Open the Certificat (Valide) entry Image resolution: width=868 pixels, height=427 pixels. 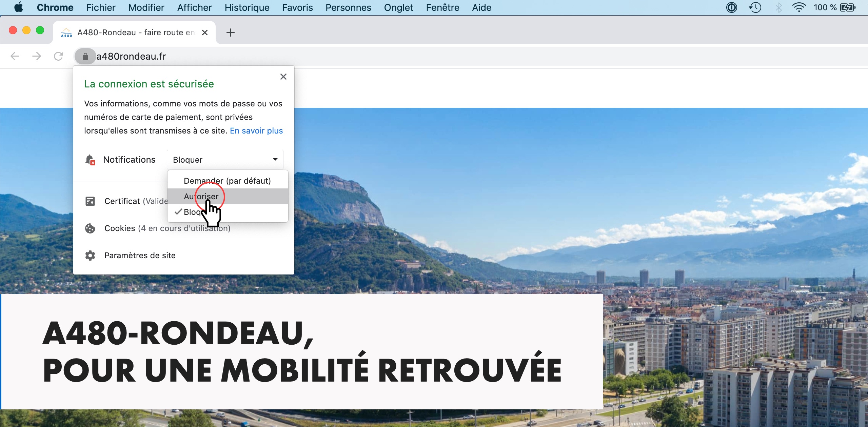136,201
